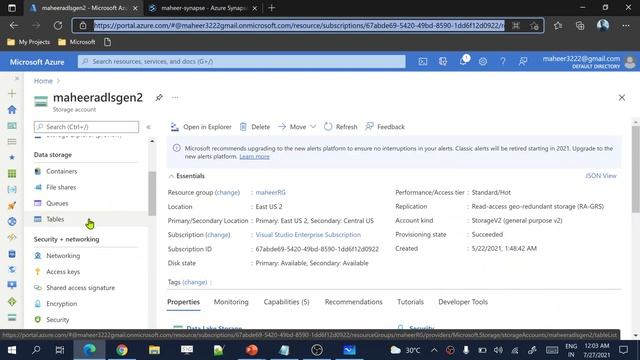Click the Feedback toolbar button
This screenshot has height=360, width=640.
point(385,127)
